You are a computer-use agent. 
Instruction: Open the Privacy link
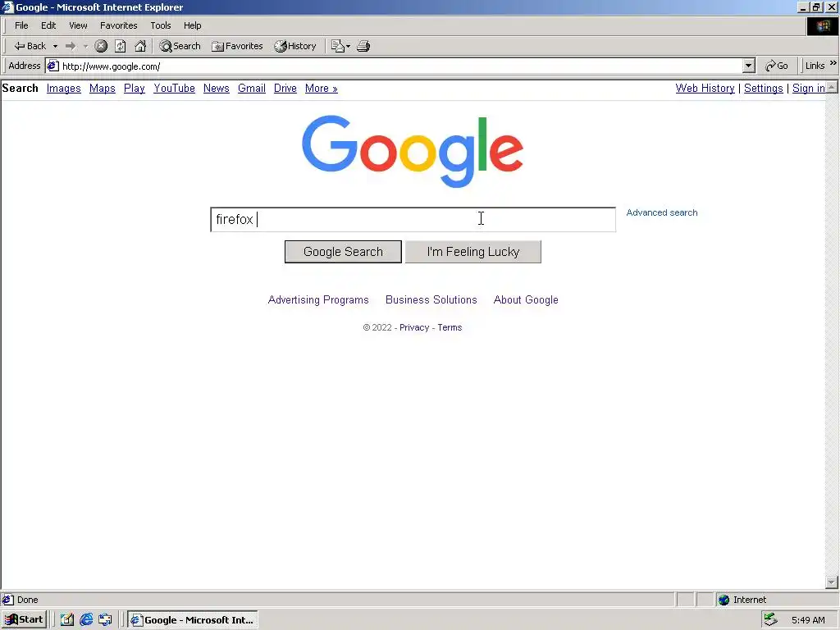tap(414, 327)
